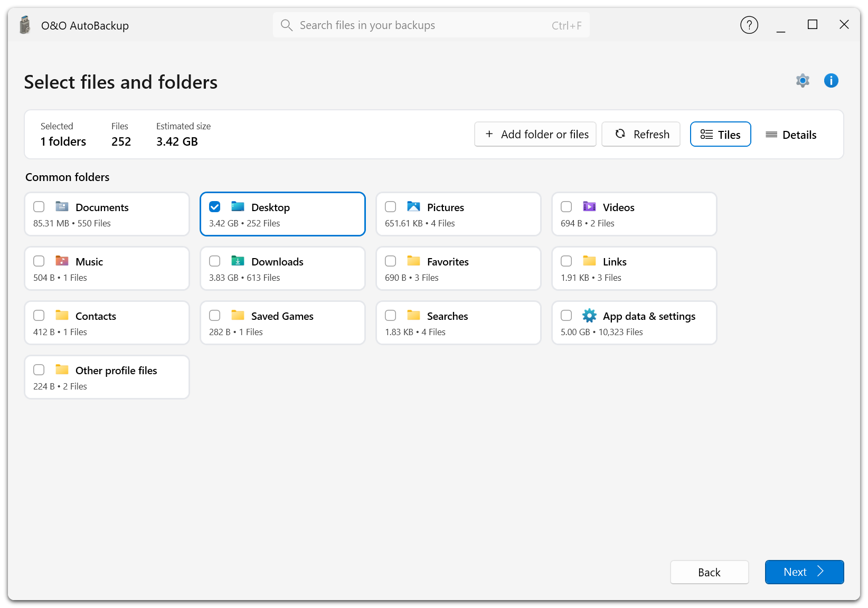Click the App data & settings gear icon
This screenshot has height=608, width=868.
[x=589, y=316]
